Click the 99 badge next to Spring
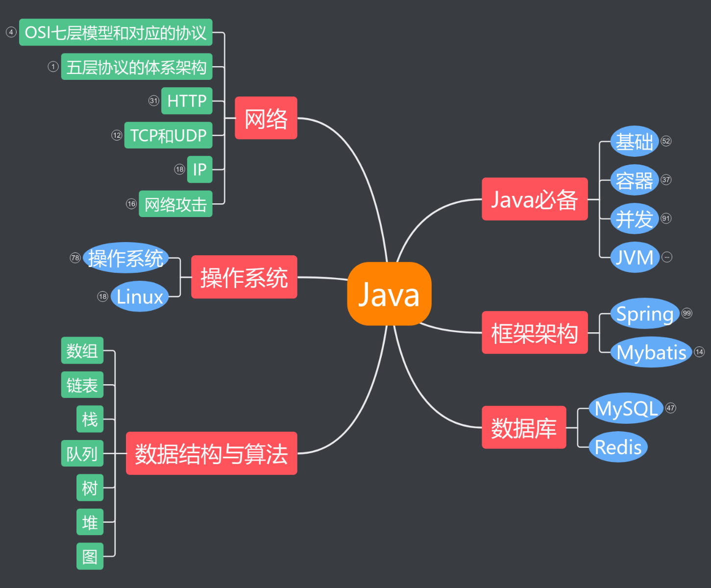 [x=686, y=312]
